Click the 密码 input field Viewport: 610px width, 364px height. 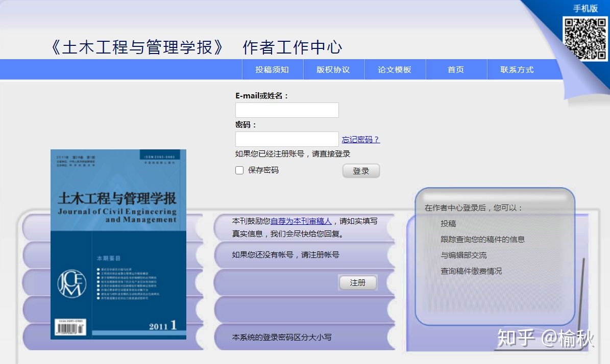(x=286, y=139)
